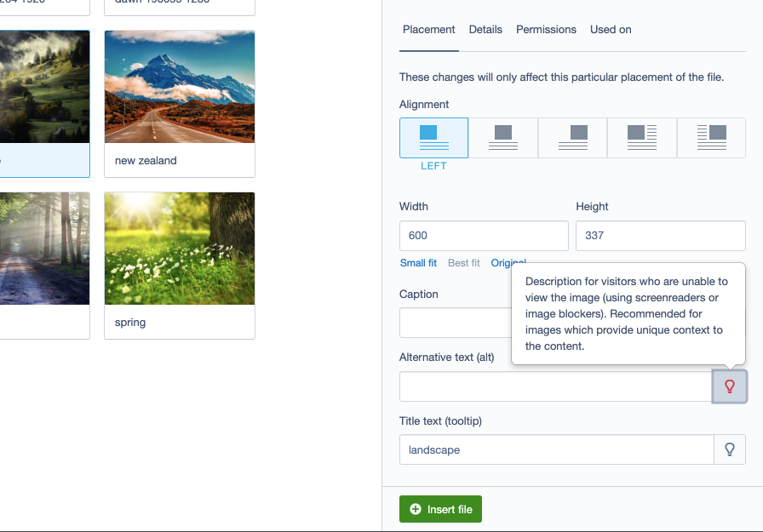Screen dimensions: 763x532
Task: Choose the image-left text-wrap alignment icon
Action: [x=640, y=136]
